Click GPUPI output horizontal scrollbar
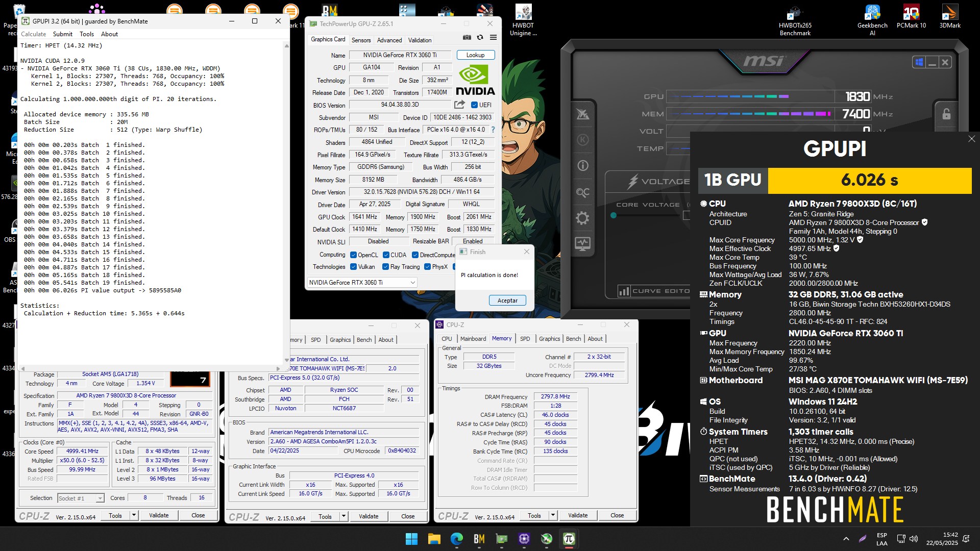Viewport: 980px width, 551px height. click(150, 368)
